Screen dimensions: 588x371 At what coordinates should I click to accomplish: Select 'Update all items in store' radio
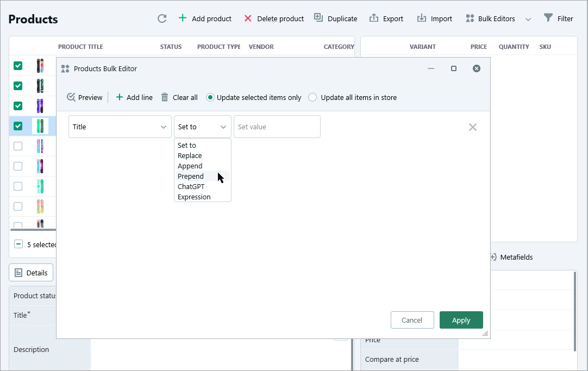click(x=312, y=97)
